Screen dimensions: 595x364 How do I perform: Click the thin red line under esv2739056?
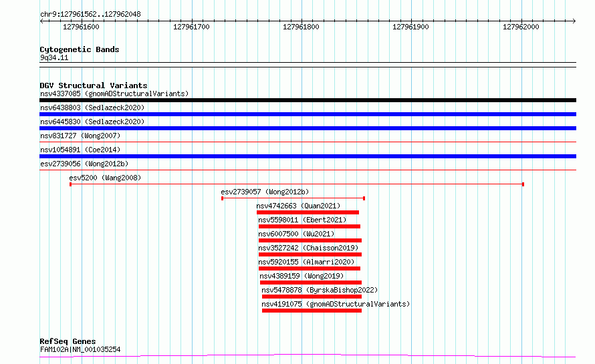pyautogui.click(x=308, y=170)
